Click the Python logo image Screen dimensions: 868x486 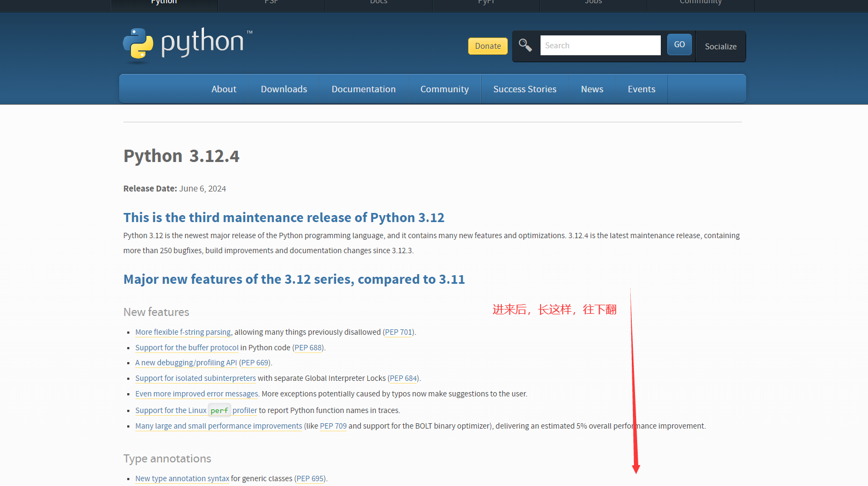click(x=187, y=46)
